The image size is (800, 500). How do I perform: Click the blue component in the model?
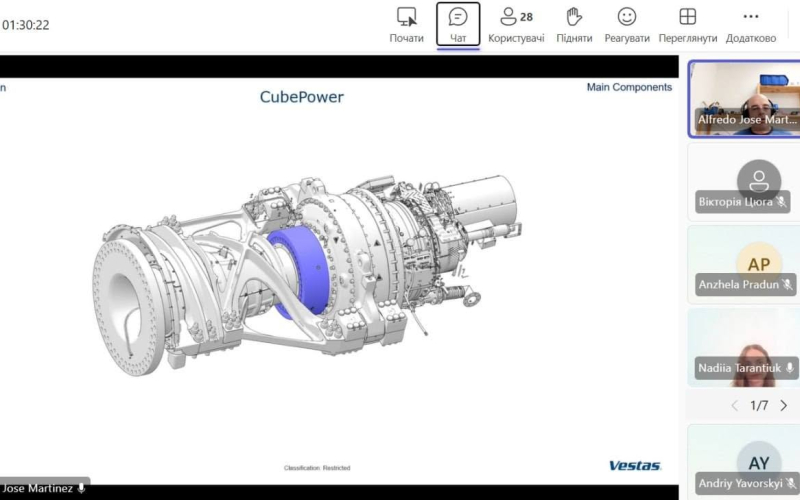coord(298,270)
